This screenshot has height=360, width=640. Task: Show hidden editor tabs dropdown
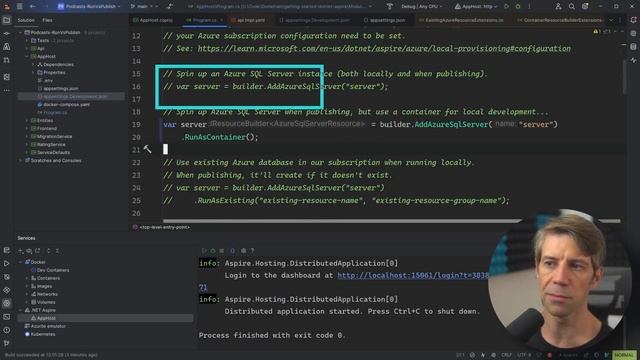[611, 20]
